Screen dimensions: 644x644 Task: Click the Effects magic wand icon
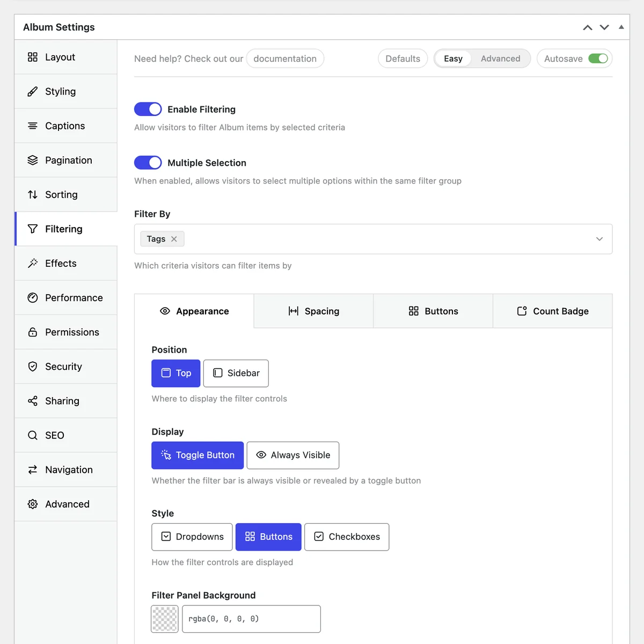tap(33, 263)
